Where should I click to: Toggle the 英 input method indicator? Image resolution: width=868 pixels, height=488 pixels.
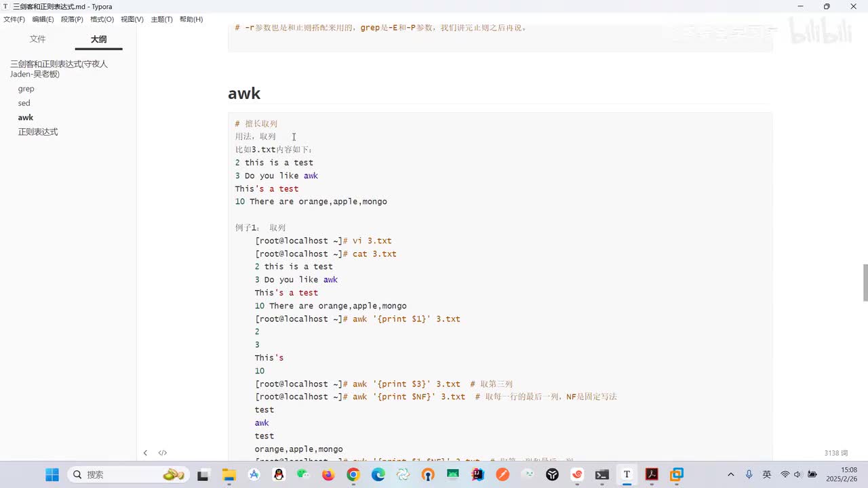tap(767, 474)
